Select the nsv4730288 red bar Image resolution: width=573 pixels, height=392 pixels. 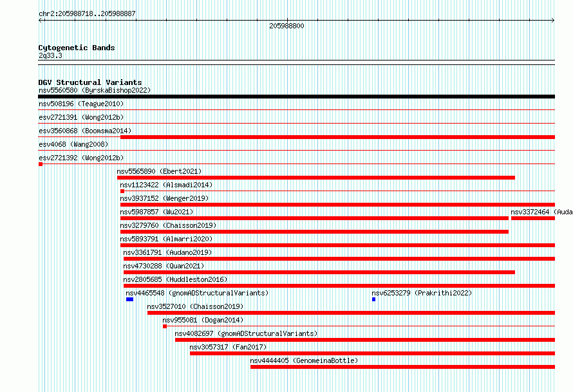[x=319, y=272]
